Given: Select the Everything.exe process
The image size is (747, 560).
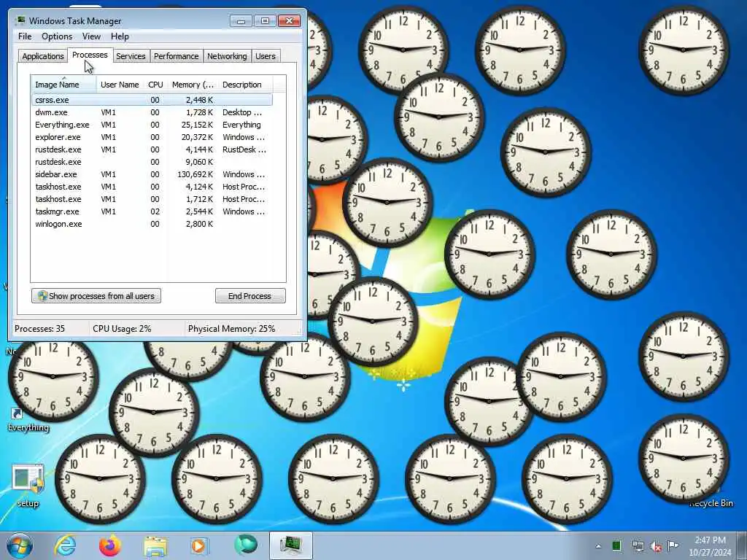Looking at the screenshot, I should click(x=152, y=125).
